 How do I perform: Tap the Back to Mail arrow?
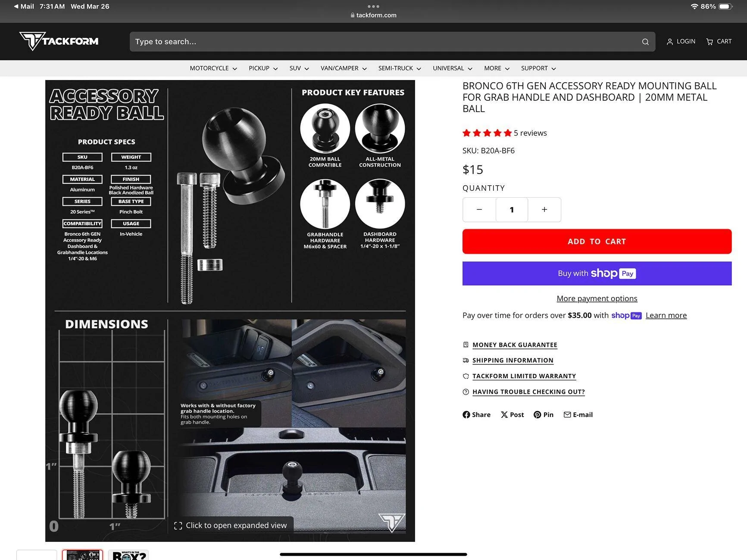tap(16, 6)
